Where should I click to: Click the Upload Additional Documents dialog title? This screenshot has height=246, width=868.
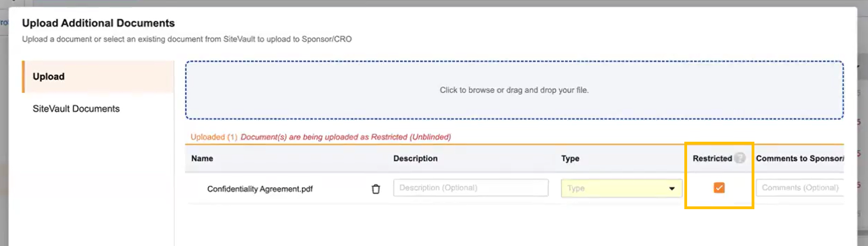click(x=98, y=23)
